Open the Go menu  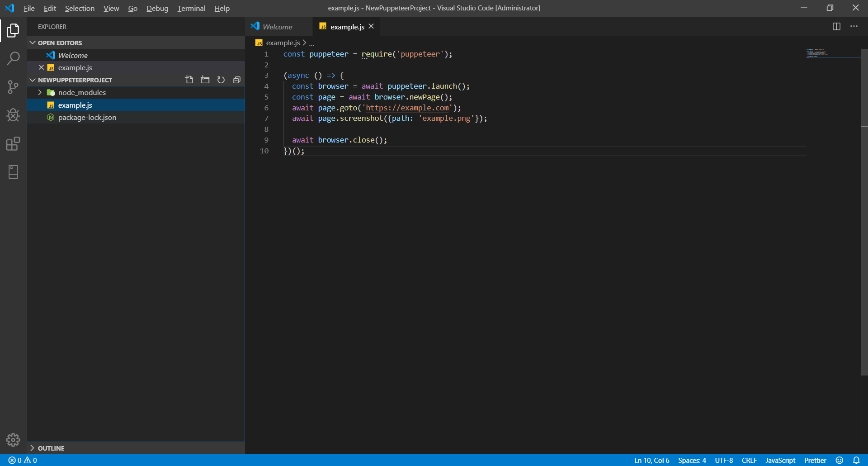click(132, 8)
